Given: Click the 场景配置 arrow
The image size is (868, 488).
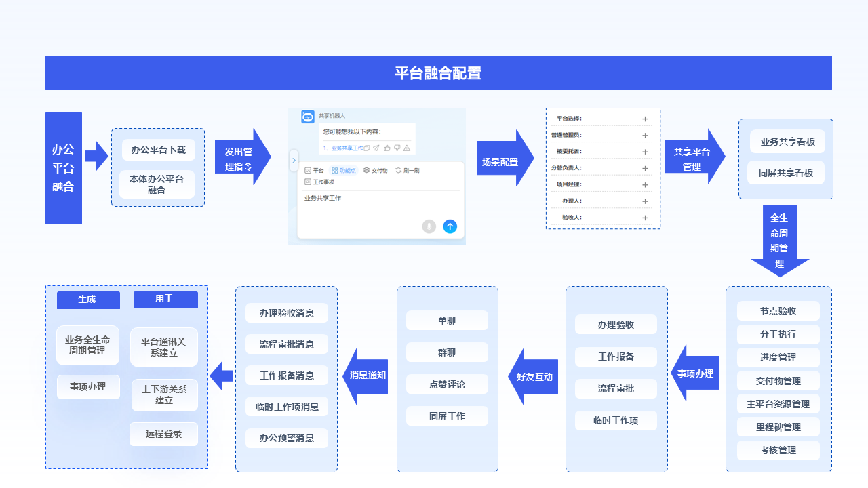Looking at the screenshot, I should coord(505,158).
